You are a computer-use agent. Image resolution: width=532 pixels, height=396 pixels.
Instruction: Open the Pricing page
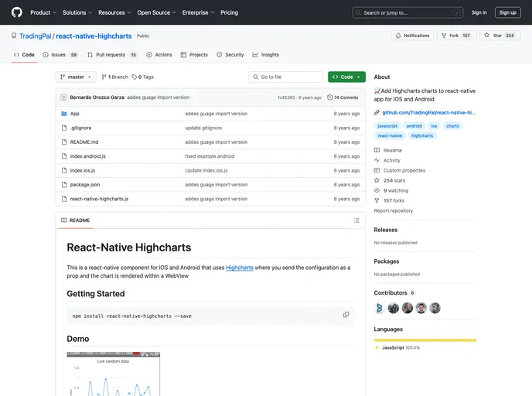click(x=230, y=12)
